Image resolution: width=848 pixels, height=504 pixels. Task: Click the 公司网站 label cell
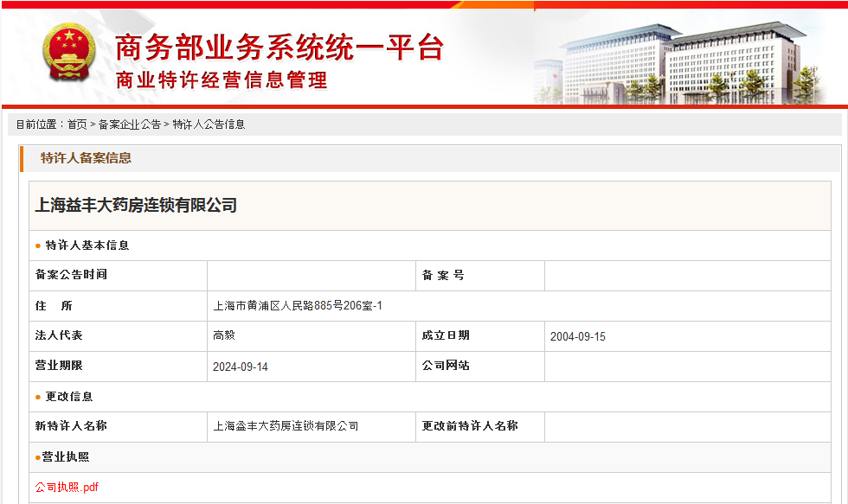tap(479, 367)
